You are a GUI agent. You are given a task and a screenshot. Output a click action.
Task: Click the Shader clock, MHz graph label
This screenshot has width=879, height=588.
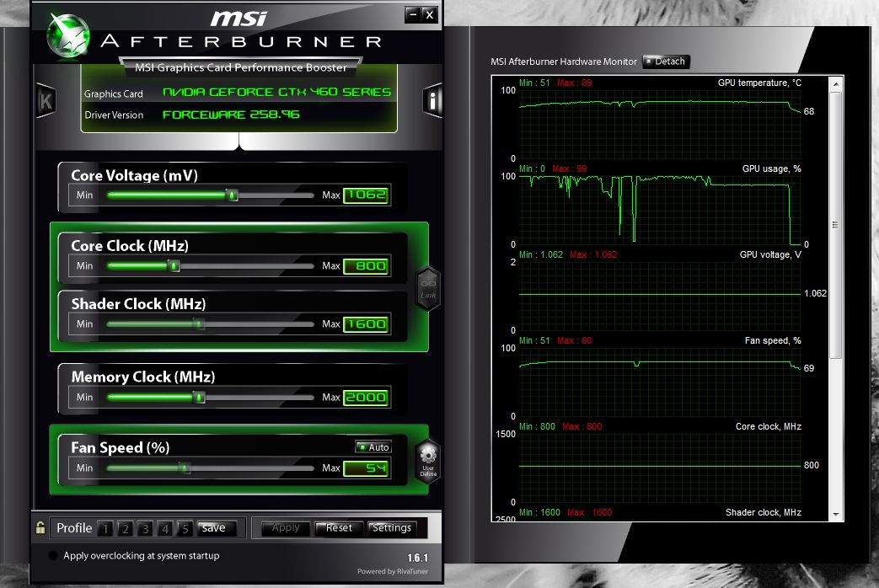763,512
